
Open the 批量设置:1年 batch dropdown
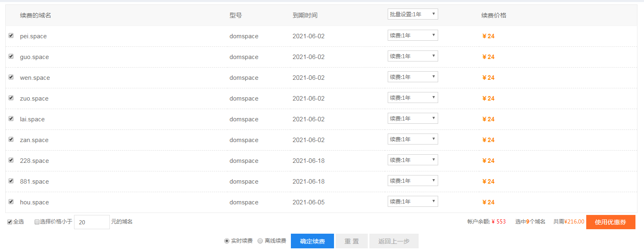click(x=413, y=14)
